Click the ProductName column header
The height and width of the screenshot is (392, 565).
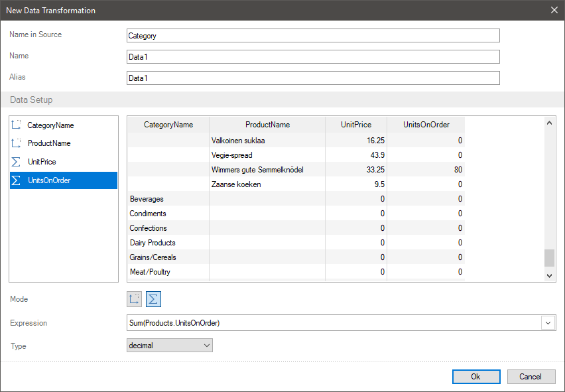tap(267, 125)
